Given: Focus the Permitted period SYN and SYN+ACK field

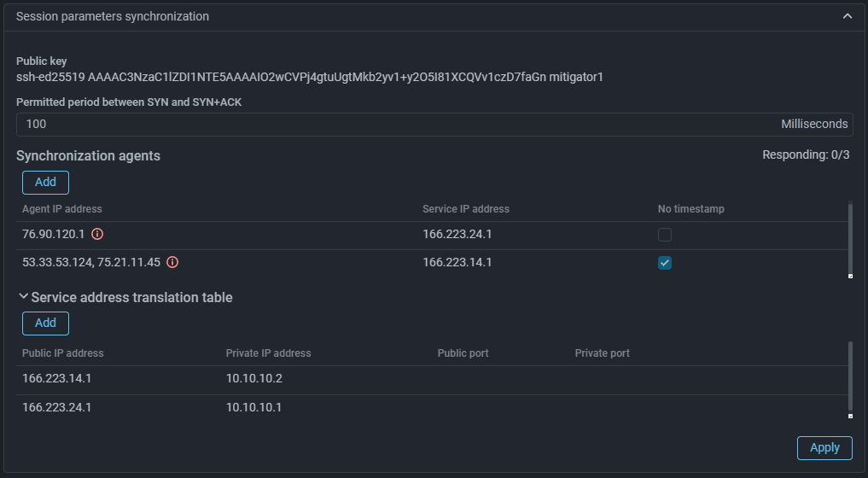Looking at the screenshot, I should (393, 124).
